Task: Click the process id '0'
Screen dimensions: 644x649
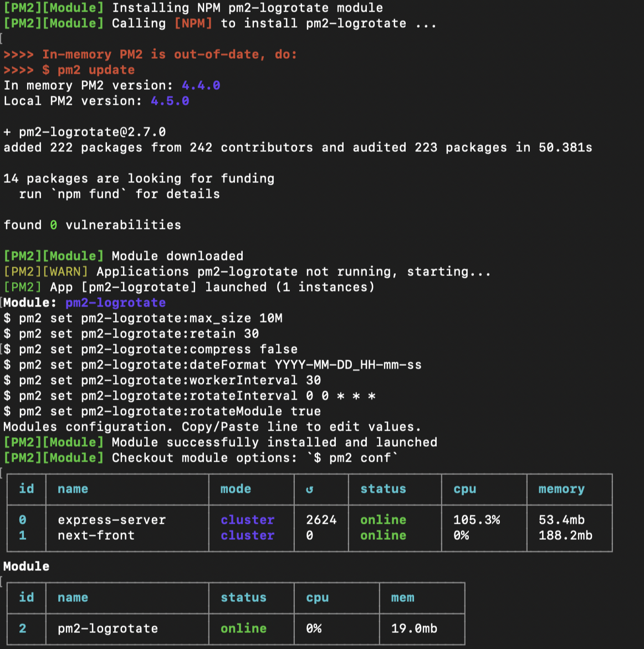Action: [x=23, y=520]
